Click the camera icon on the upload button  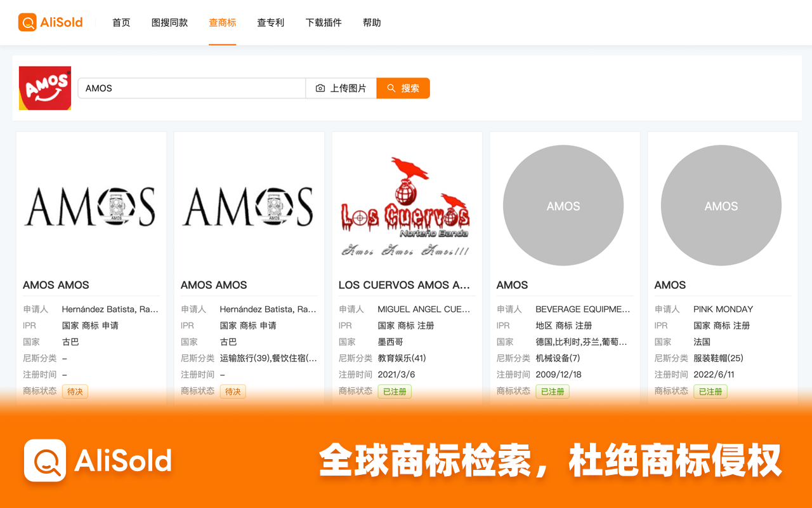(320, 88)
